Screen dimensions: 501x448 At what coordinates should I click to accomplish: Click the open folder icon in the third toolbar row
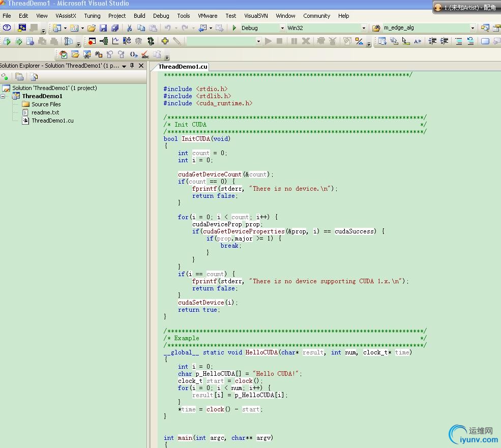click(75, 54)
